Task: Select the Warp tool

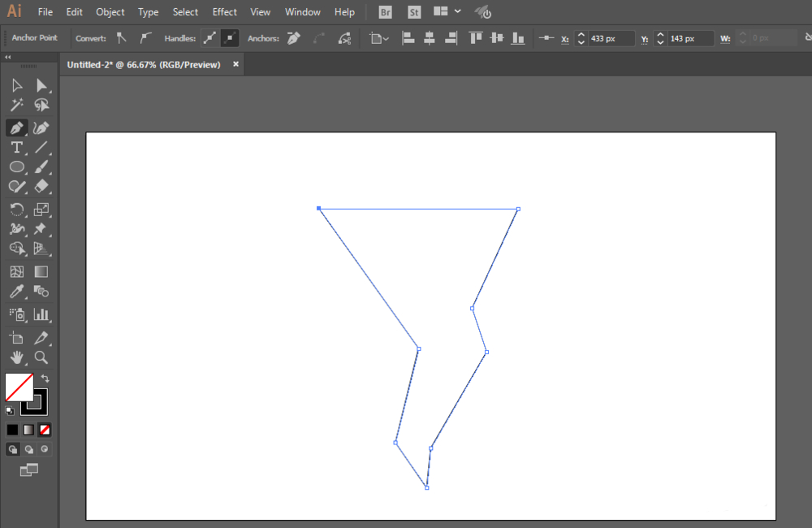Action: click(x=16, y=228)
